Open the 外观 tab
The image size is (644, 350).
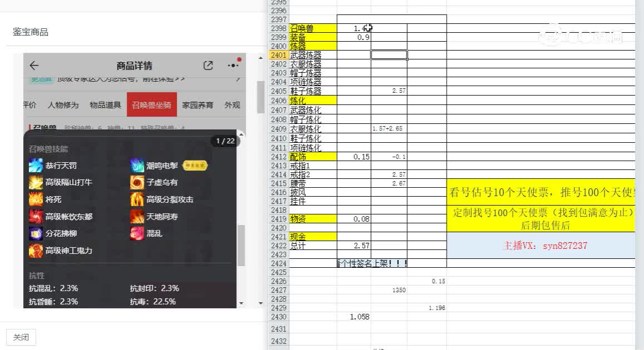click(232, 104)
